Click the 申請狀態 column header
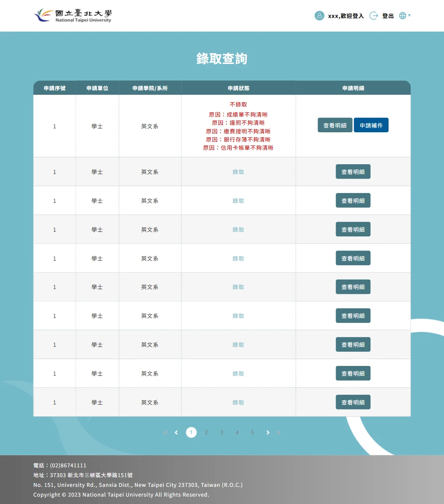This screenshot has height=504, width=444. [238, 88]
